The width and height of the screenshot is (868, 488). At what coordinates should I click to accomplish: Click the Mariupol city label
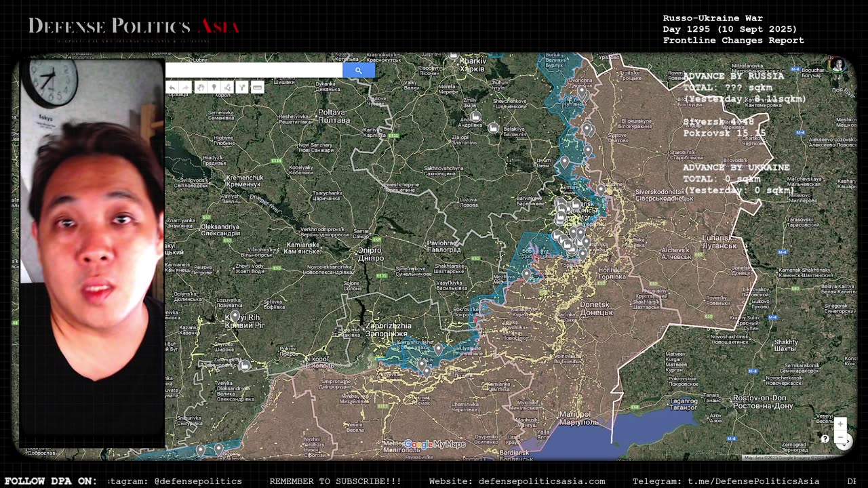(x=579, y=418)
